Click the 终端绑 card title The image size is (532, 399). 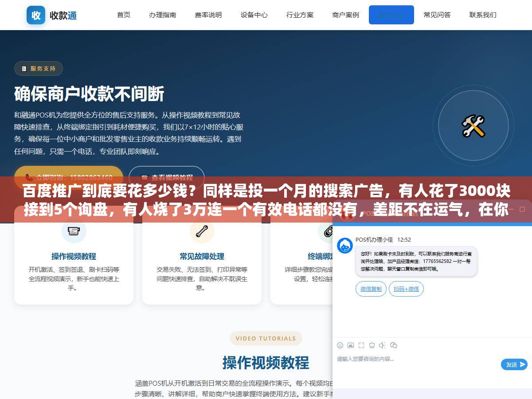(x=320, y=256)
